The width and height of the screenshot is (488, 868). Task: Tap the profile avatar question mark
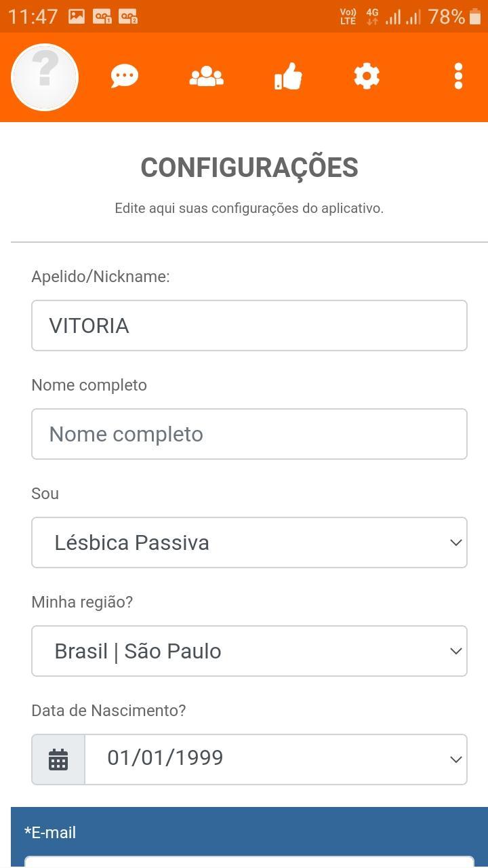point(45,77)
